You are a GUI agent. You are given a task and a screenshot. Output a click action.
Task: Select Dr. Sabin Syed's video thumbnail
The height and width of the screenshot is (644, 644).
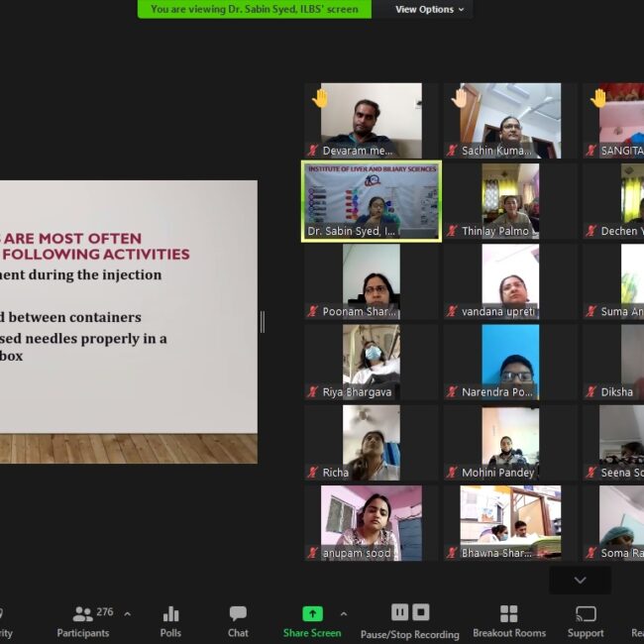tap(372, 201)
